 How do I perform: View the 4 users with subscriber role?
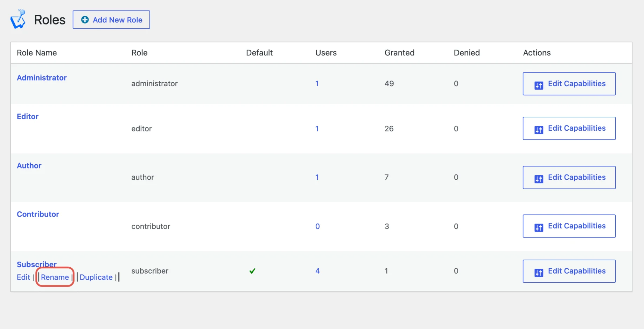click(317, 271)
